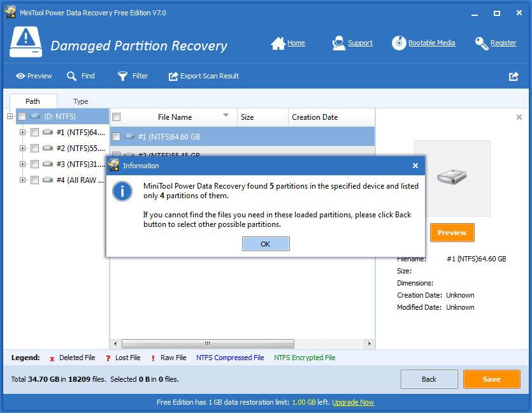Click the red exclamation Raw File legend icon
Viewport: 532px width, 413px height.
[153, 358]
